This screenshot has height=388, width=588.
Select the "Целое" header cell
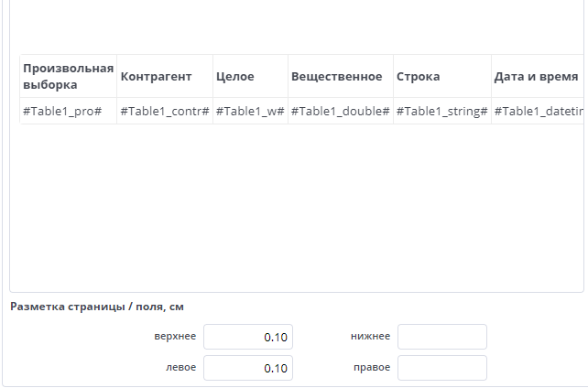click(235, 76)
